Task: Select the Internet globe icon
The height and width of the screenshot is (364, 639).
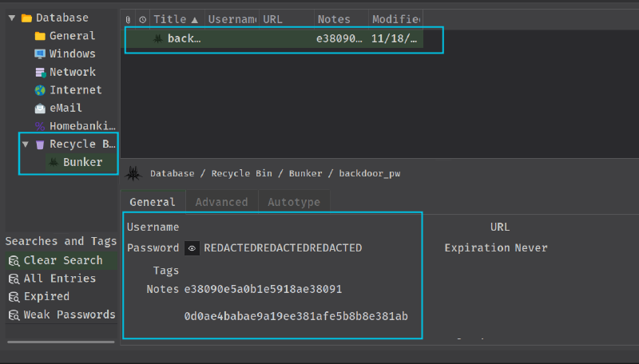Action: (x=40, y=90)
